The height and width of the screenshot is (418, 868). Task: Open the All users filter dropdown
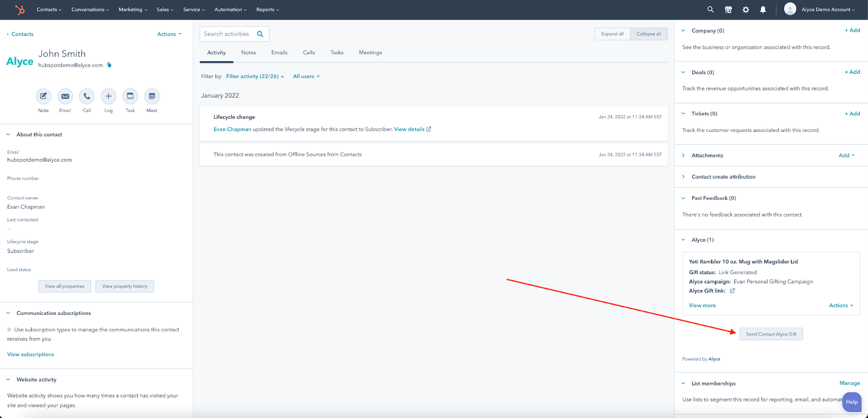[307, 77]
